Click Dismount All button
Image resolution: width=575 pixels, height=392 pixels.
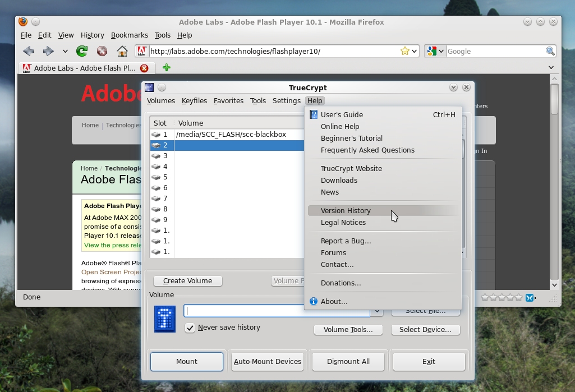[x=348, y=362]
